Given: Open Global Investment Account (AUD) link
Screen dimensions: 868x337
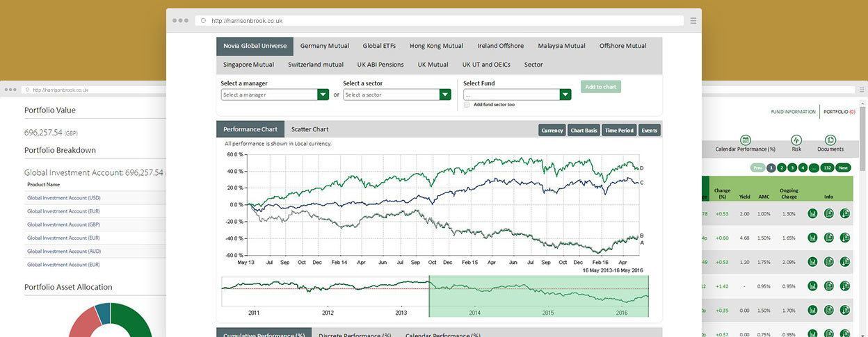Looking at the screenshot, I should [64, 251].
